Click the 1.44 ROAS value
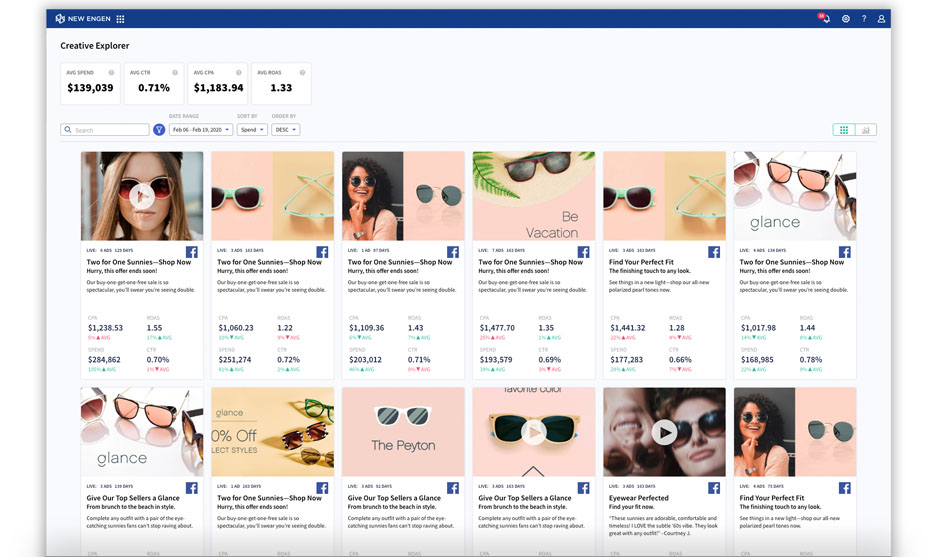940x557 pixels. pos(808,328)
